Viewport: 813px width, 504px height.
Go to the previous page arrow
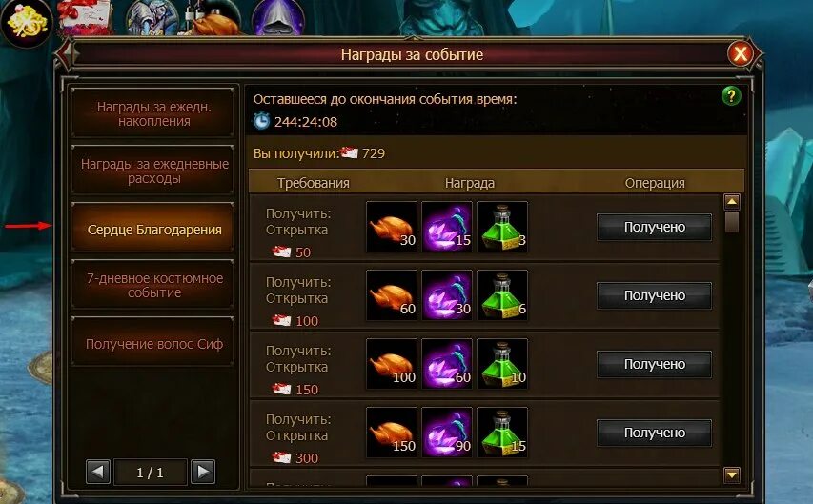click(98, 472)
